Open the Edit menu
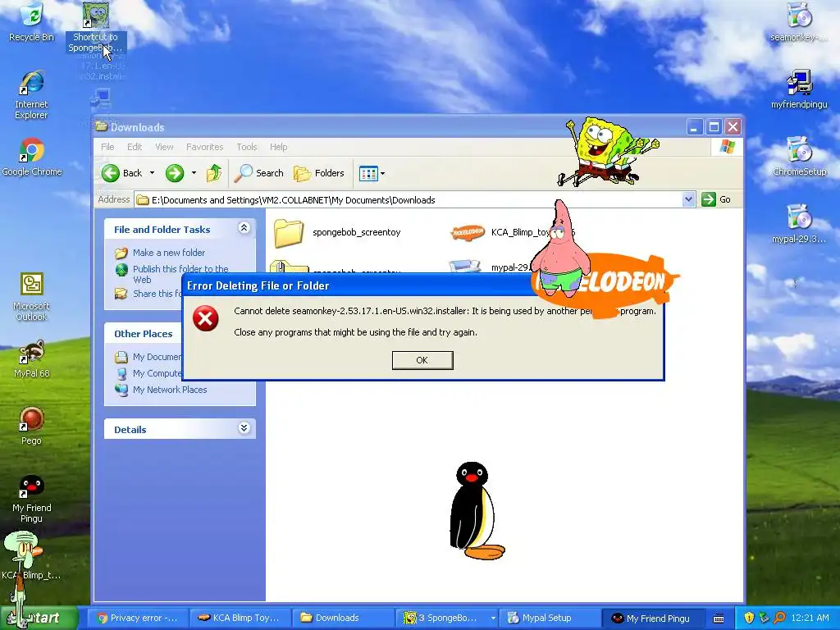Image resolution: width=840 pixels, height=630 pixels. pos(135,147)
